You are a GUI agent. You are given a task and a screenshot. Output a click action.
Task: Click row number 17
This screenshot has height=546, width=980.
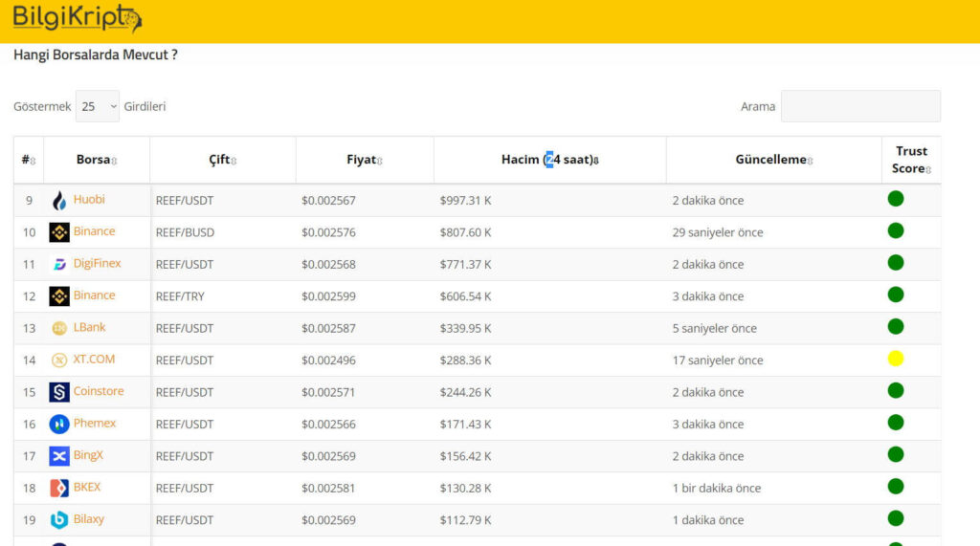coord(29,456)
